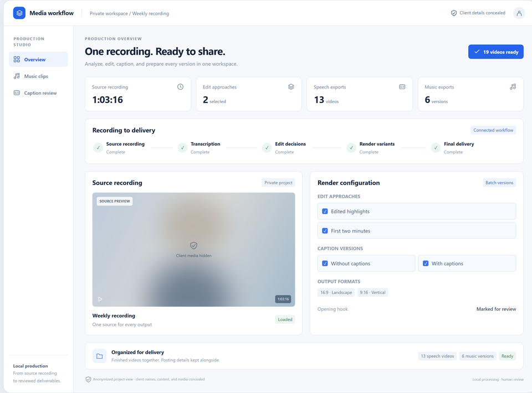
Task: Click the 2 selected edit approaches value
Action: [214, 100]
